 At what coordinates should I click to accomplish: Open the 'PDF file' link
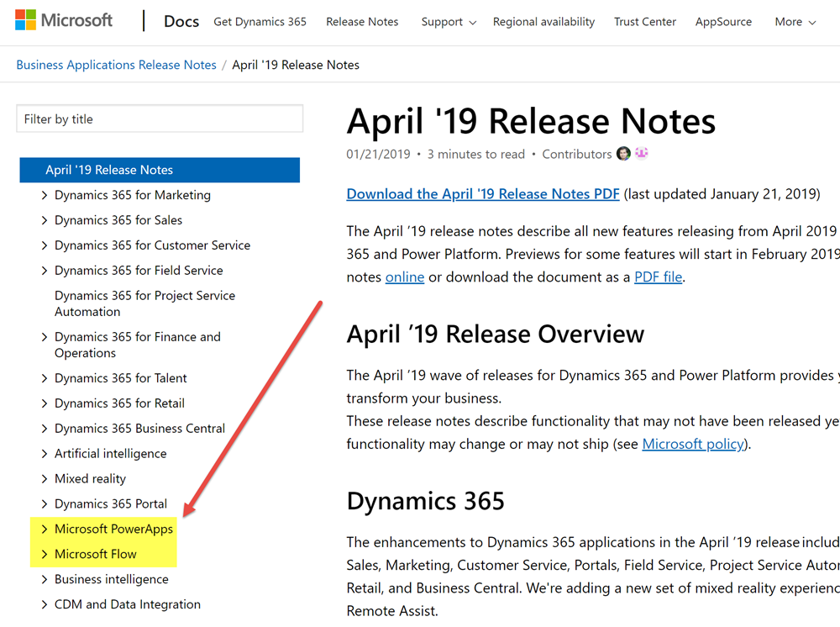tap(658, 277)
